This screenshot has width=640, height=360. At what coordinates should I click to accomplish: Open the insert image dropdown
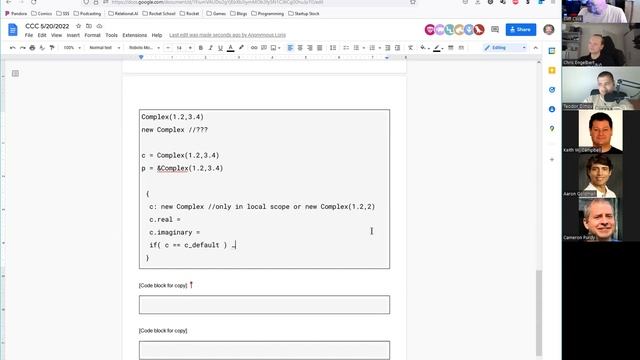(x=276, y=48)
